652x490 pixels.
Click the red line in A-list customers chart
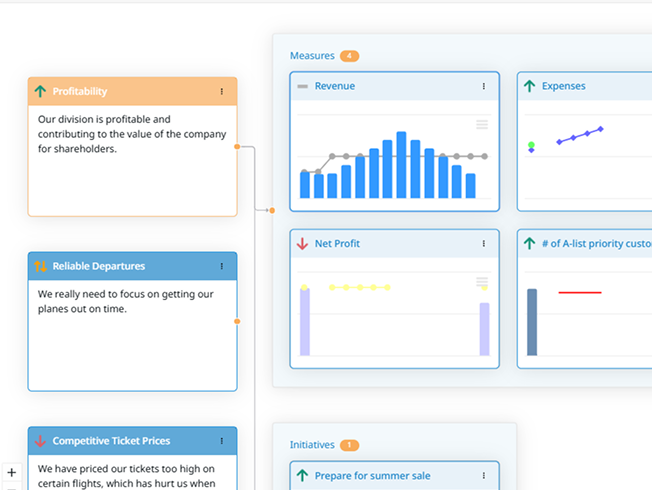[x=580, y=292]
